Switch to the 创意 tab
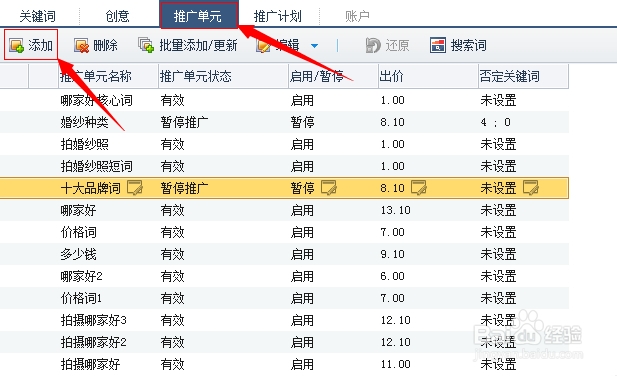 117,16
